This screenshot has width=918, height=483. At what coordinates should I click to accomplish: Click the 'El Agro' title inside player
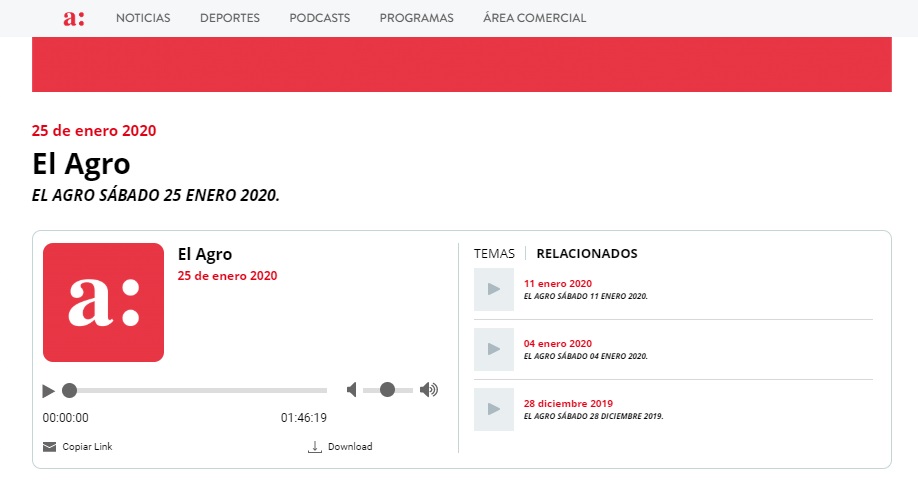pyautogui.click(x=205, y=255)
